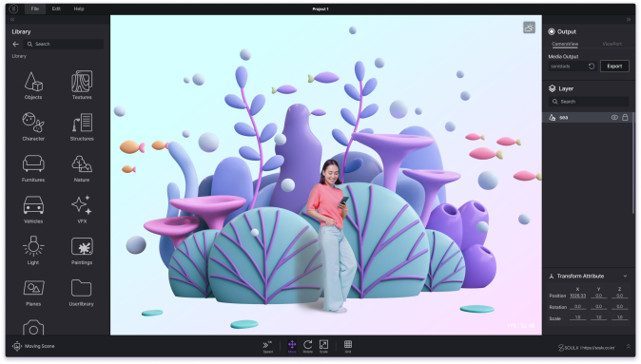Viewport: 641px width, 364px height.
Task: Open the Structures library category
Action: click(x=82, y=126)
